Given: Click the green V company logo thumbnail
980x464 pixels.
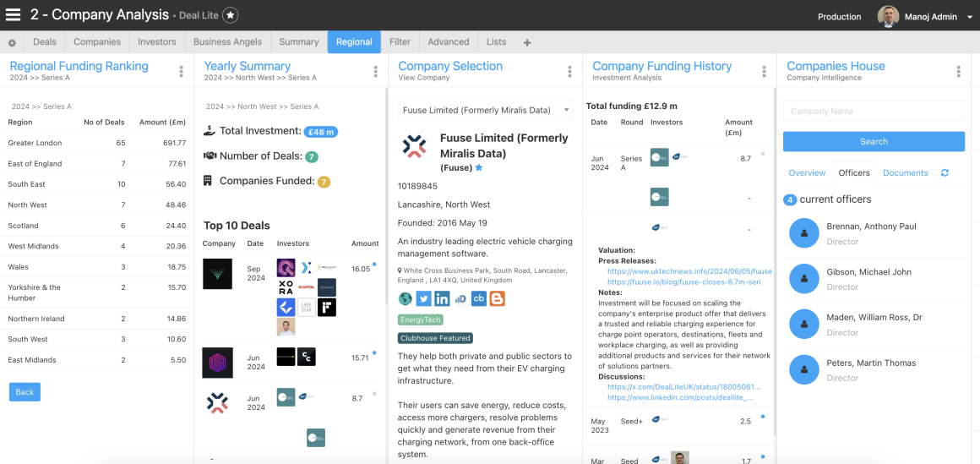Looking at the screenshot, I should [x=217, y=274].
